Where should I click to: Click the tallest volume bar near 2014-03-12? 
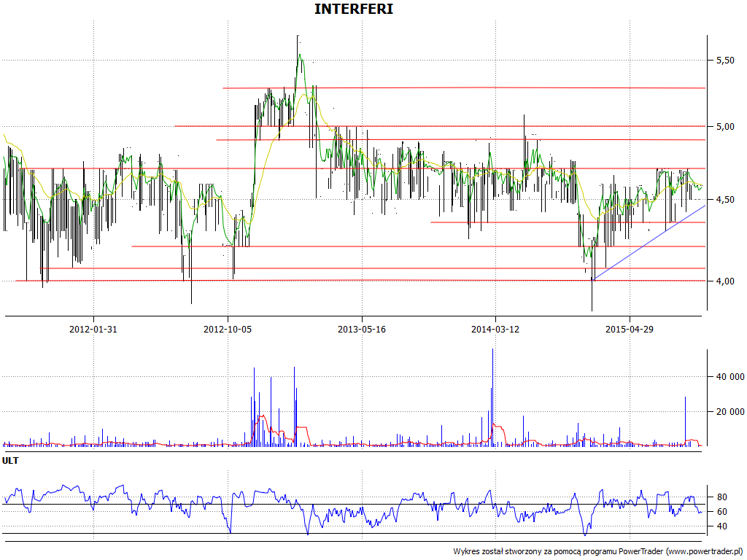492,397
